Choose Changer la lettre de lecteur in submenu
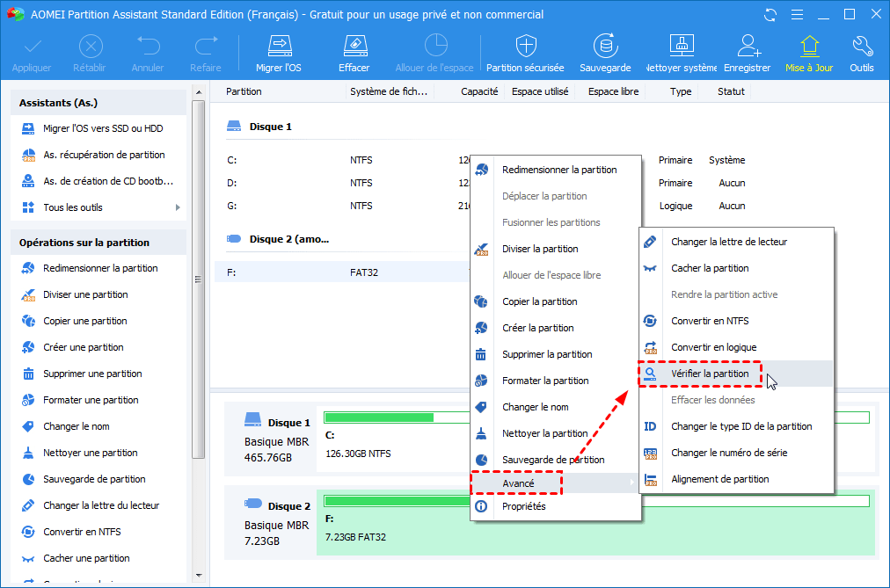Image resolution: width=890 pixels, height=588 pixels. pyautogui.click(x=736, y=242)
